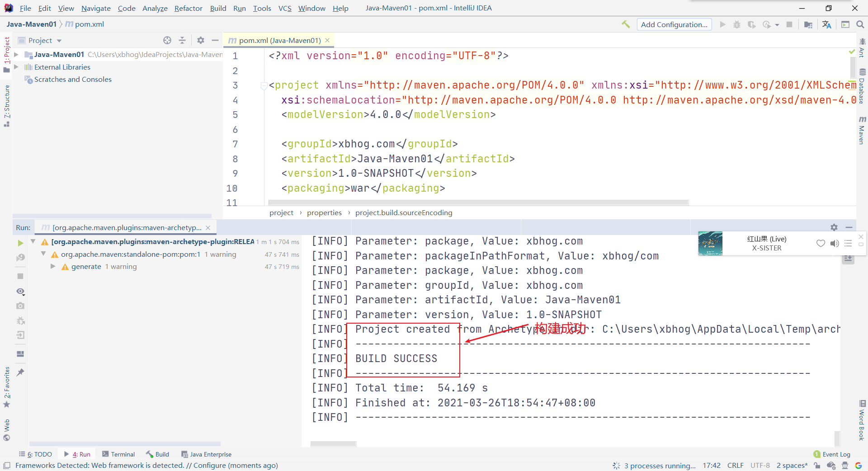Mute the music player volume
Image resolution: width=868 pixels, height=471 pixels.
pos(835,243)
